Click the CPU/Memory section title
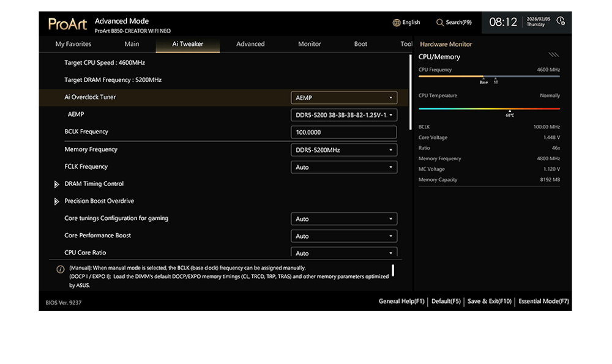Screen dimensions: 612x364 click(439, 57)
